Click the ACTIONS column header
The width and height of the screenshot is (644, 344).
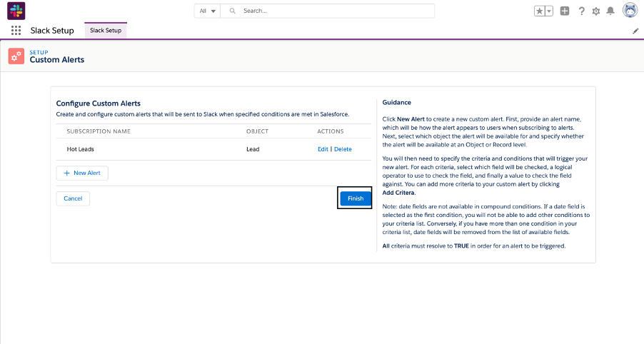pos(331,131)
